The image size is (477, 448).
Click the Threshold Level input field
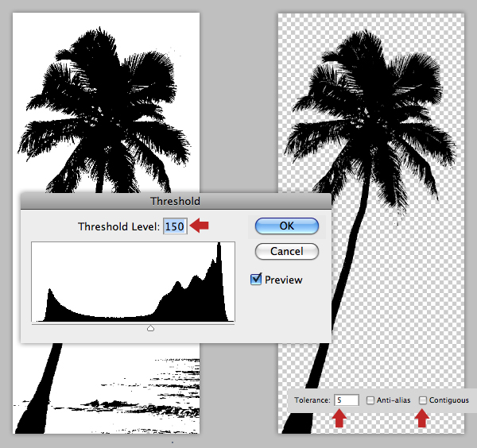pos(175,226)
